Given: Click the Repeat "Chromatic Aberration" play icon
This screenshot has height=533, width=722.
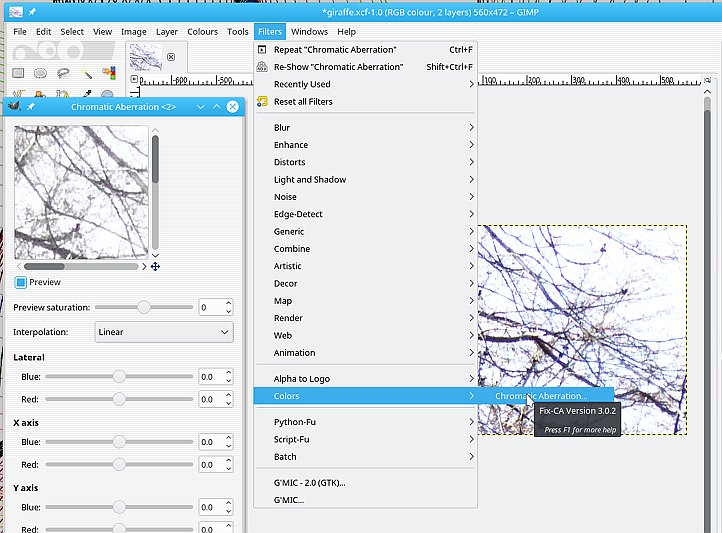Looking at the screenshot, I should [x=262, y=50].
